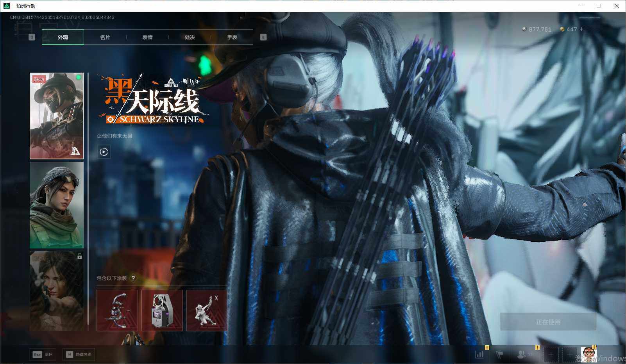This screenshot has height=364, width=626.
Task: Click the H 隐藏界面 button
Action: coord(79,354)
